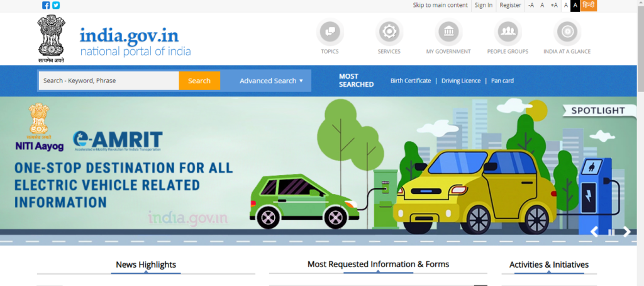Screen dimensions: 644x286
Task: Go to next spotlight slide arrow
Action: (x=627, y=232)
